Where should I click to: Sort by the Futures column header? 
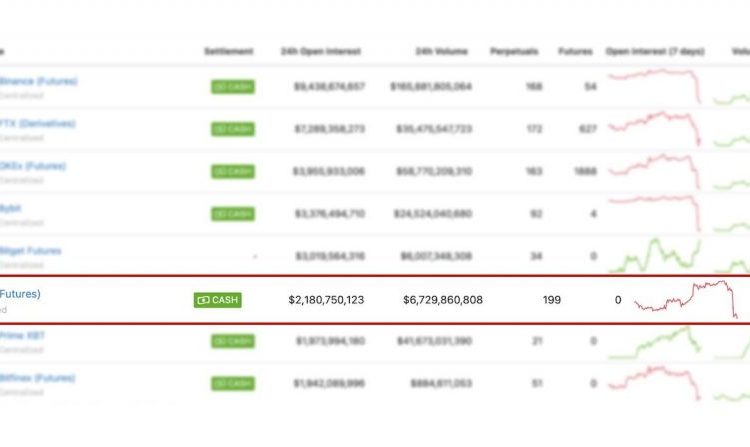(x=575, y=51)
